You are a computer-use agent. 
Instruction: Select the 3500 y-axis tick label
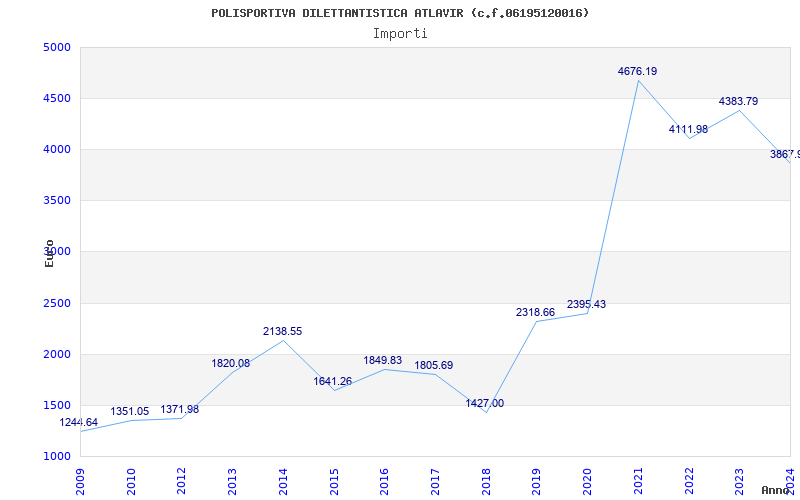pyautogui.click(x=57, y=201)
